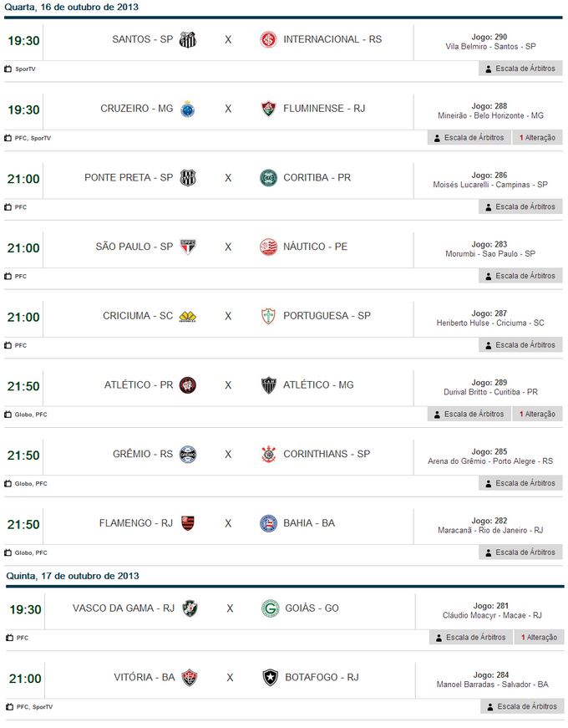
Task: Open Escala de Árbitros for Santos match
Action: click(520, 69)
